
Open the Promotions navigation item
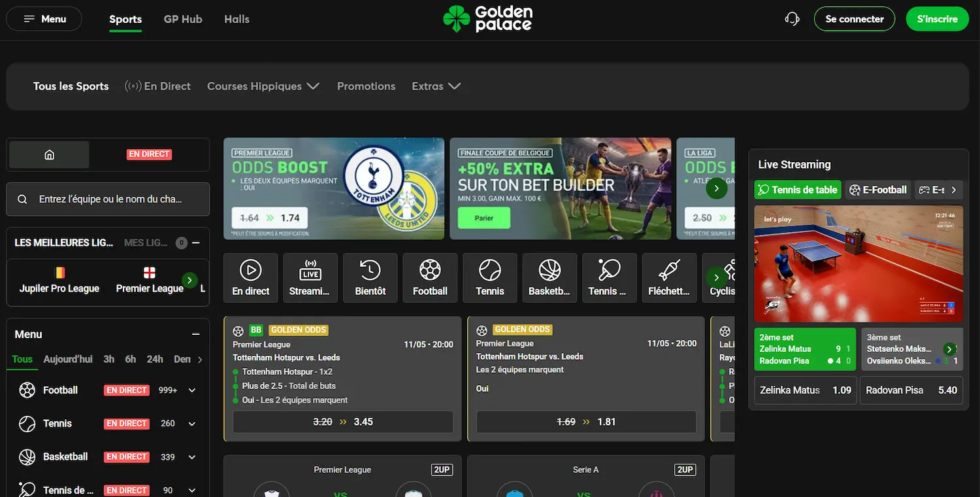[x=367, y=86]
